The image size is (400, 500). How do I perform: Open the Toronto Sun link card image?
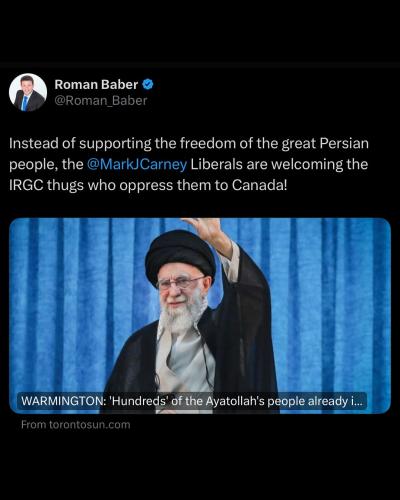tap(200, 316)
